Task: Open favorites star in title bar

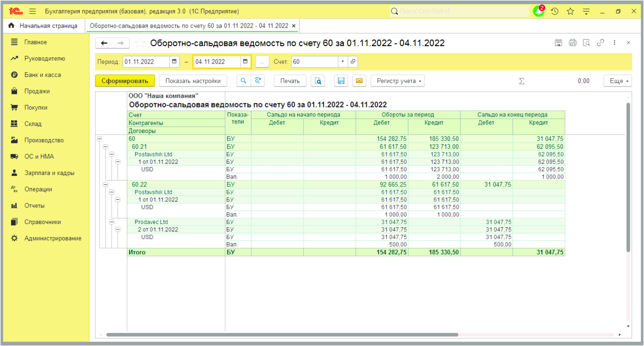Action: point(570,11)
